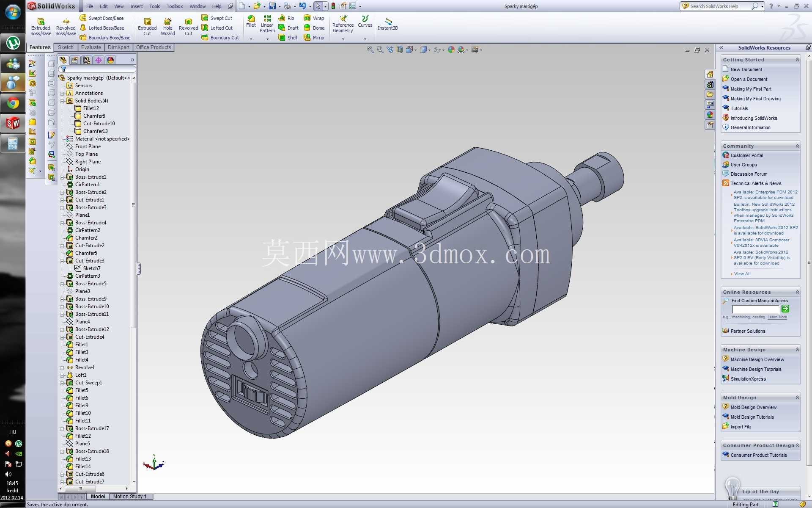Screen dimensions: 812x508
Task: Switch to the Evaluate tab
Action: point(91,47)
